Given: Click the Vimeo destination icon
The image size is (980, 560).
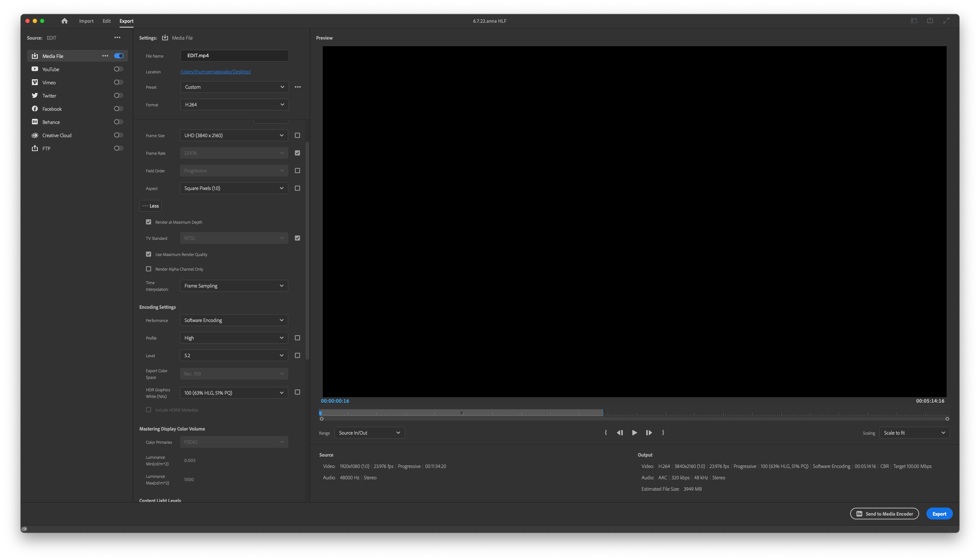Looking at the screenshot, I should (34, 82).
